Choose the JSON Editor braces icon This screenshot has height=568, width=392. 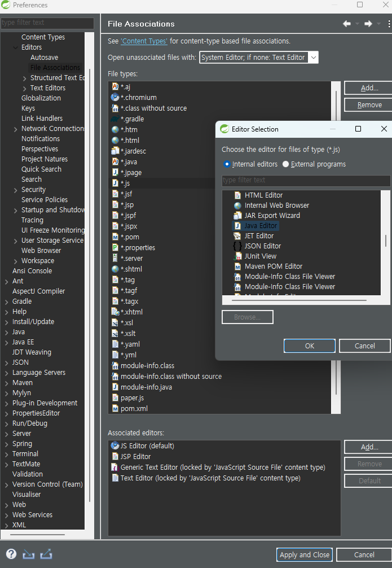tap(237, 246)
